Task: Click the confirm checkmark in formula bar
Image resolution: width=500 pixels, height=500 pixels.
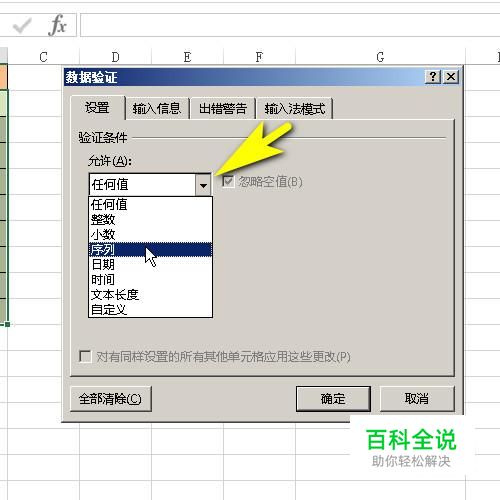Action: tap(22, 25)
